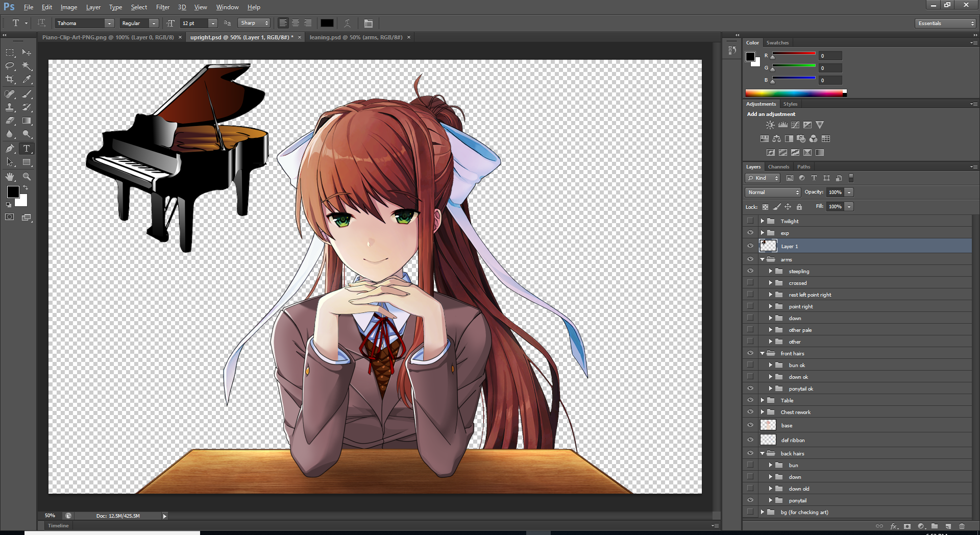
Task: Lock all layer attributes icon
Action: (x=799, y=207)
